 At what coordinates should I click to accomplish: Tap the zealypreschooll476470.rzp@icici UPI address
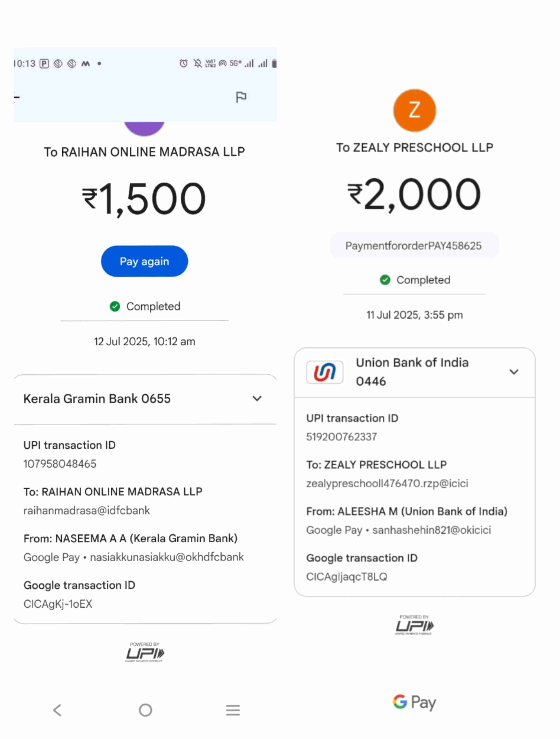click(387, 483)
